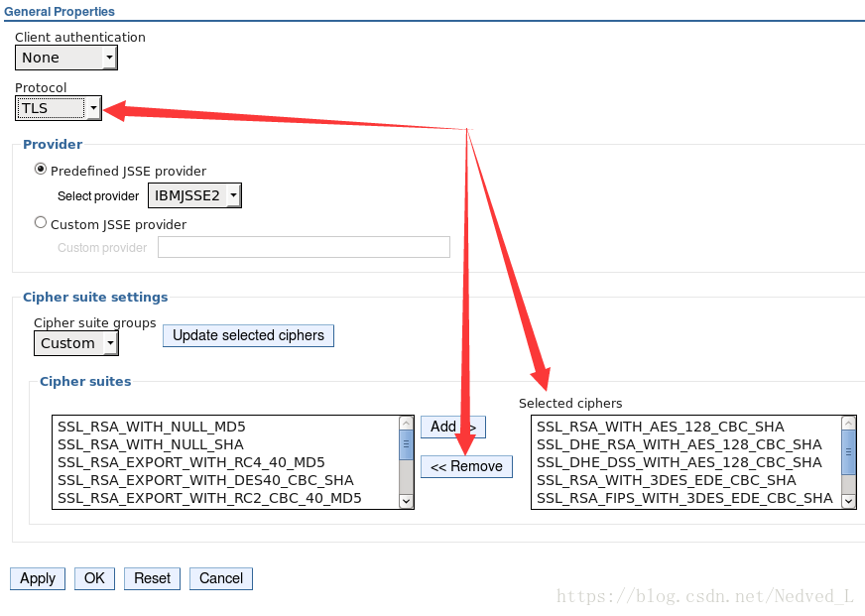Click Update selected ciphers button
This screenshot has width=865, height=616.
248,335
